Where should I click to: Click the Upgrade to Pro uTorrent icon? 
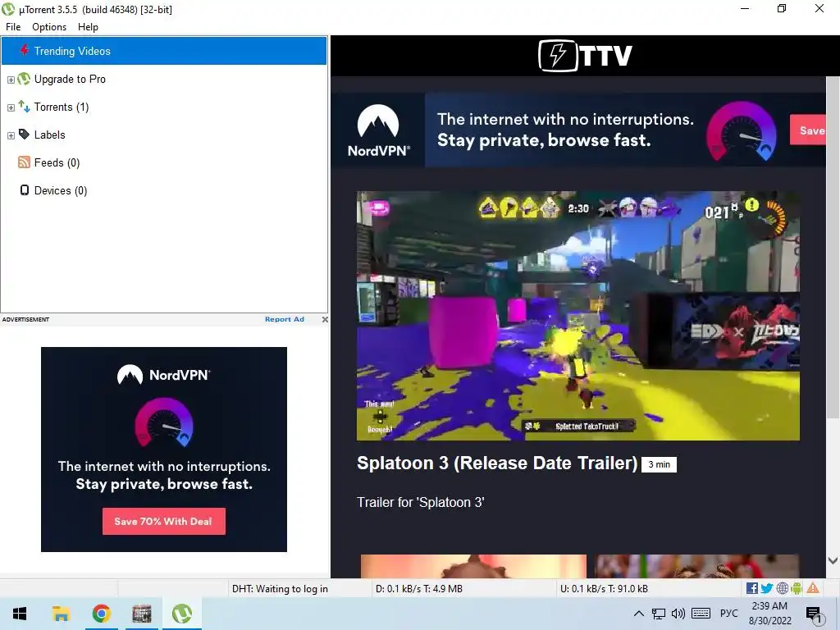24,79
